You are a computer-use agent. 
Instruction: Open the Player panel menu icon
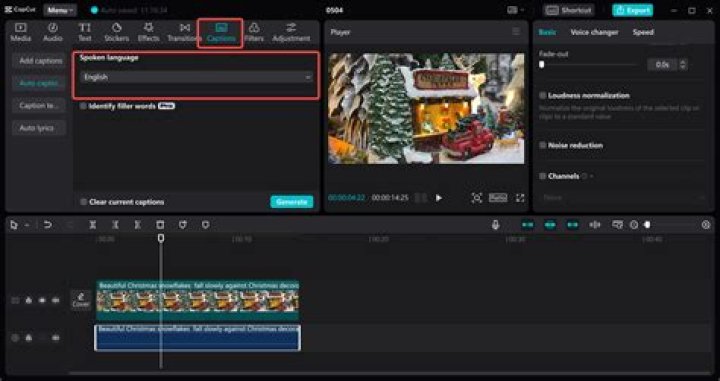tap(516, 32)
